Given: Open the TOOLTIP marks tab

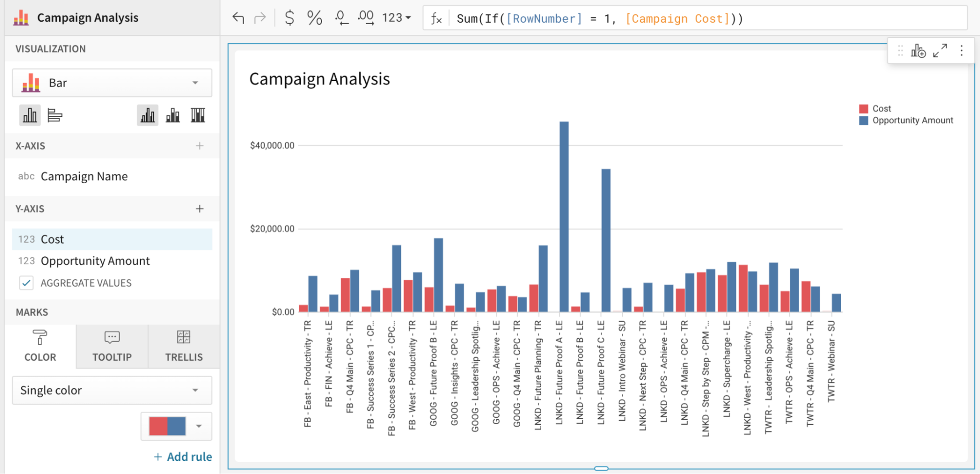Looking at the screenshot, I should point(112,347).
